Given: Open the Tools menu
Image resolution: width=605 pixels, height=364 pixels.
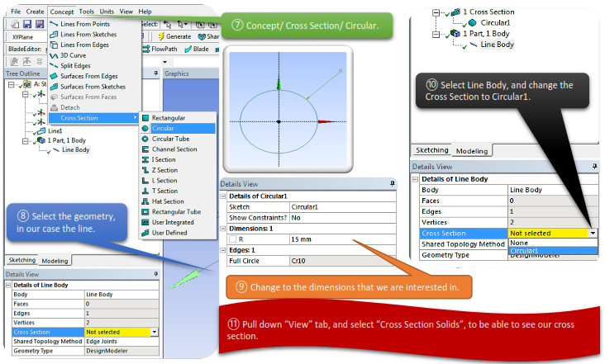Looking at the screenshot, I should pos(87,12).
